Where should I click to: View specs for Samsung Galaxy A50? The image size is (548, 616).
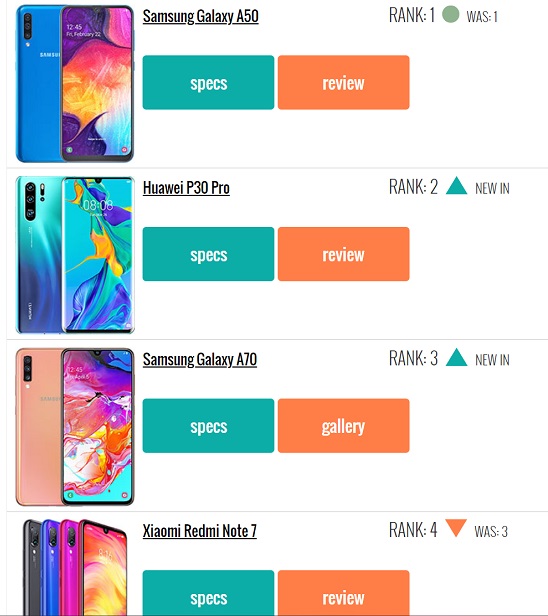coord(208,82)
